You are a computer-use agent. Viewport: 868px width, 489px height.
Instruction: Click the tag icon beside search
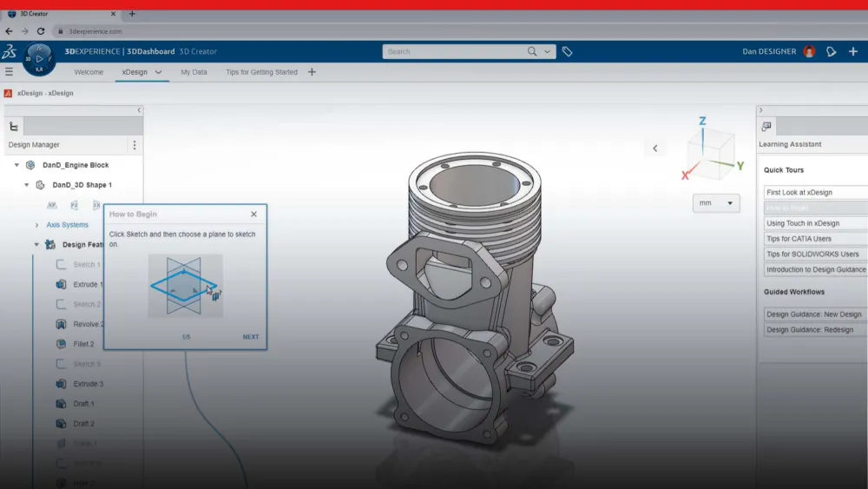tap(567, 51)
